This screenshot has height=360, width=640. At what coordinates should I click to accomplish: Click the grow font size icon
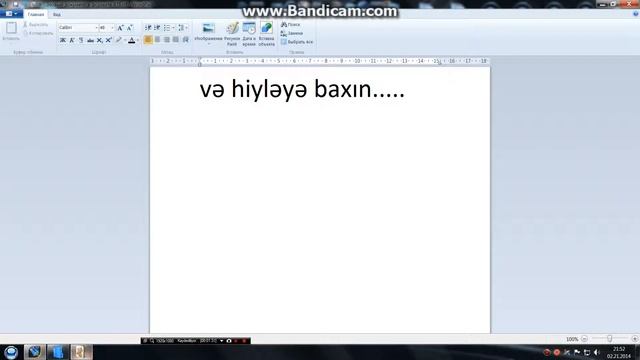(x=120, y=28)
